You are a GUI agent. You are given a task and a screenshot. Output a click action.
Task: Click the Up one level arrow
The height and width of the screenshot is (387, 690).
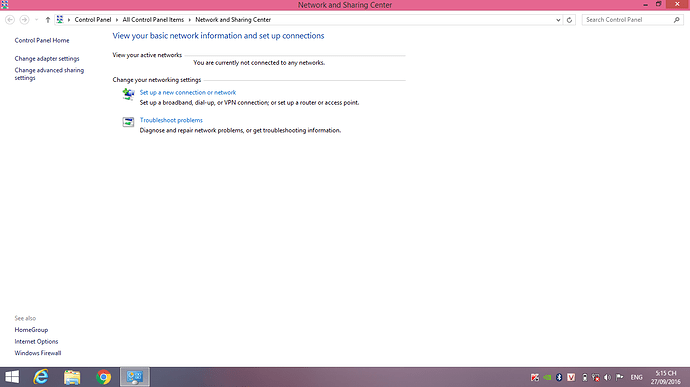48,20
